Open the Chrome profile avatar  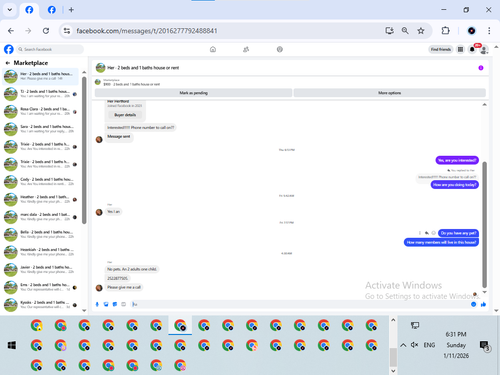pyautogui.click(x=471, y=31)
